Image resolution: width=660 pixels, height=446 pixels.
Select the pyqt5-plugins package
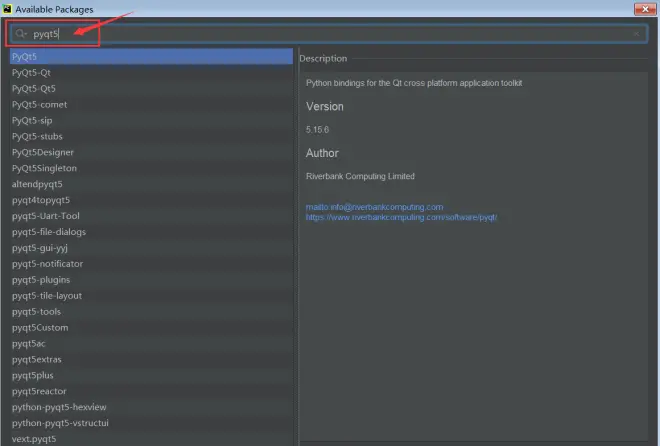tap(151, 280)
